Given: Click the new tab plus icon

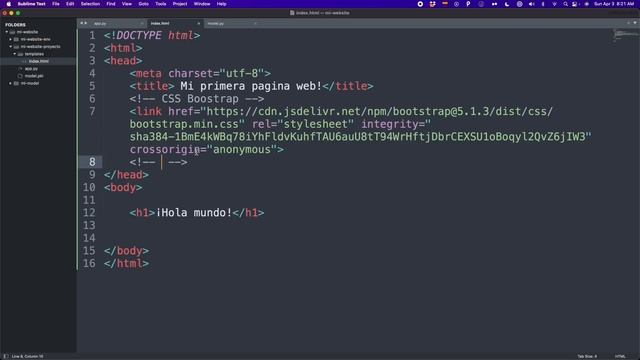Looking at the screenshot, I should point(629,23).
